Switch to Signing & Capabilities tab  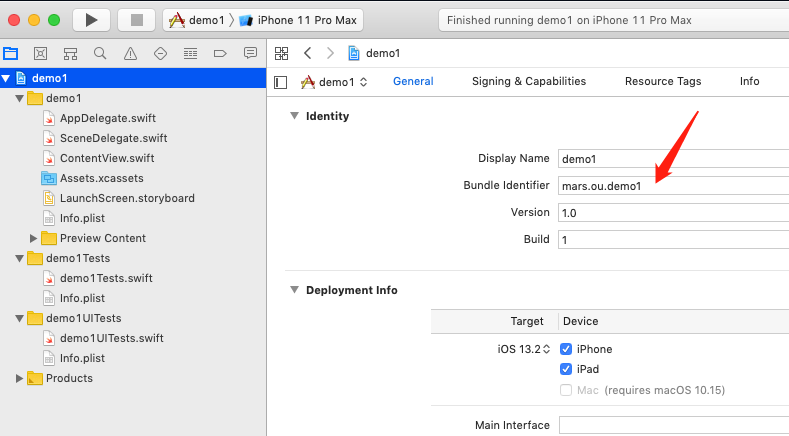pyautogui.click(x=528, y=82)
